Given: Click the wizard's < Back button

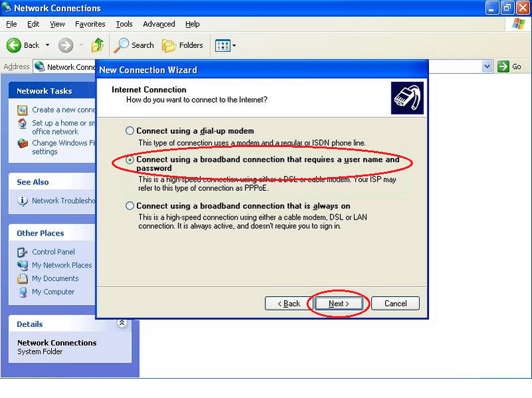Looking at the screenshot, I should click(x=289, y=303).
